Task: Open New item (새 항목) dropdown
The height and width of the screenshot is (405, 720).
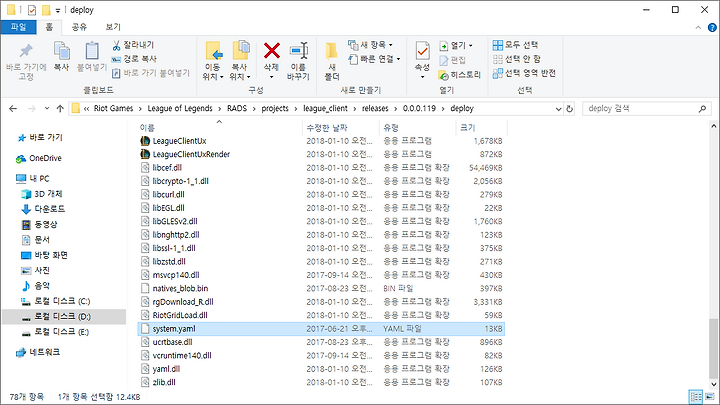Action: [x=371, y=45]
